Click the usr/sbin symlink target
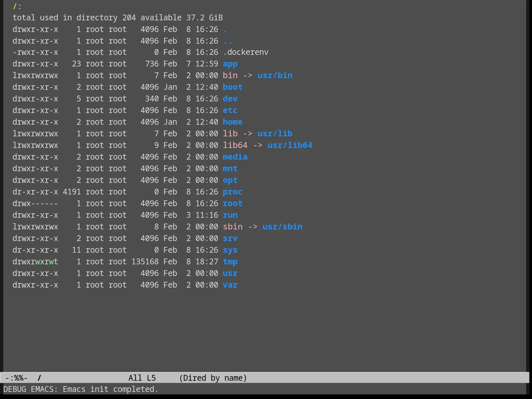This screenshot has height=399, width=532. (x=282, y=227)
